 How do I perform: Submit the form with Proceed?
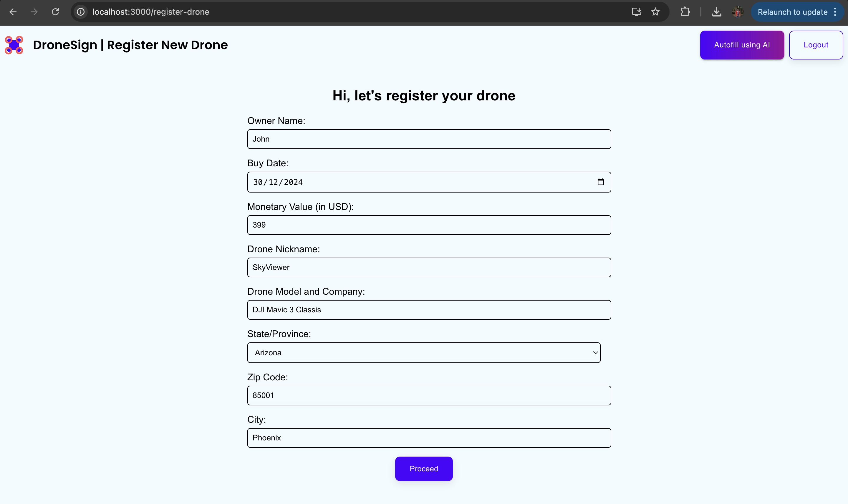pos(423,469)
